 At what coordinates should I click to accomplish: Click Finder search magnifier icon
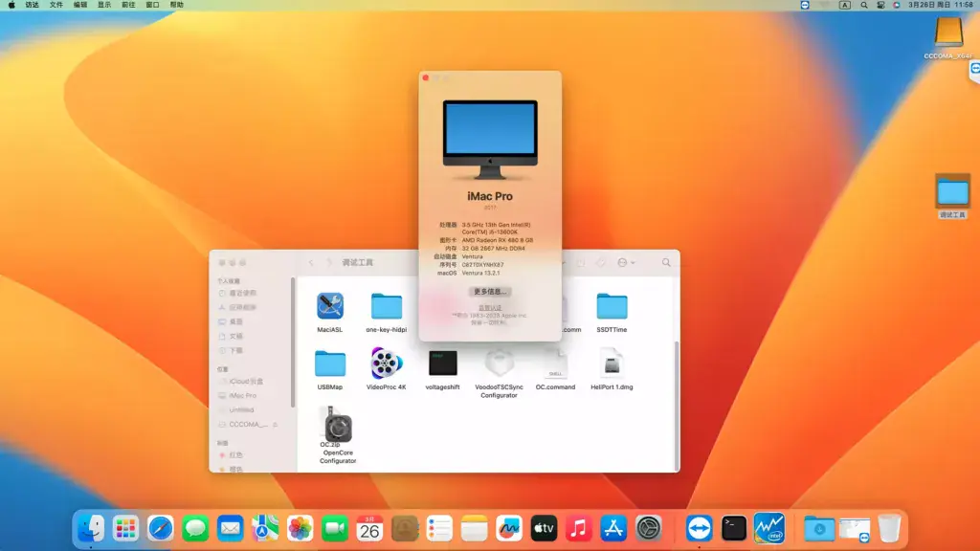click(x=666, y=262)
